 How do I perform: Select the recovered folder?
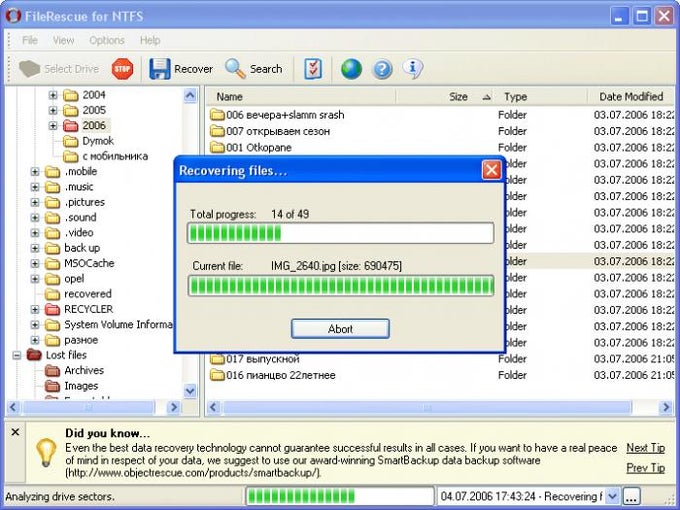(88, 294)
